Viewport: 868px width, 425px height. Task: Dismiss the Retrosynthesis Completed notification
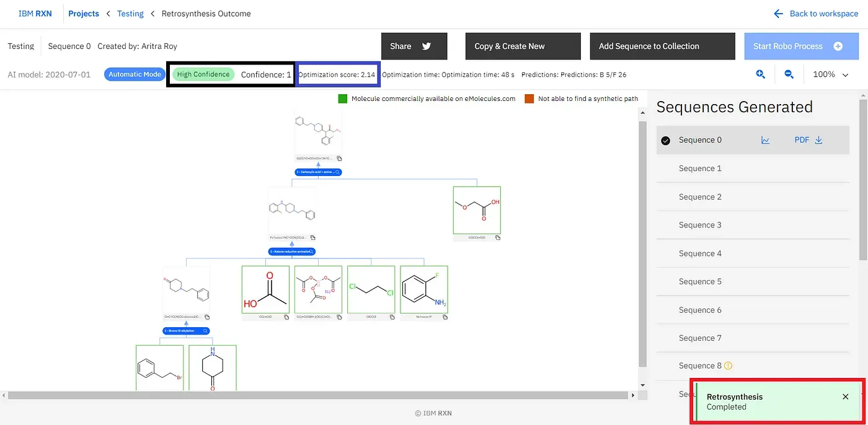tap(846, 397)
